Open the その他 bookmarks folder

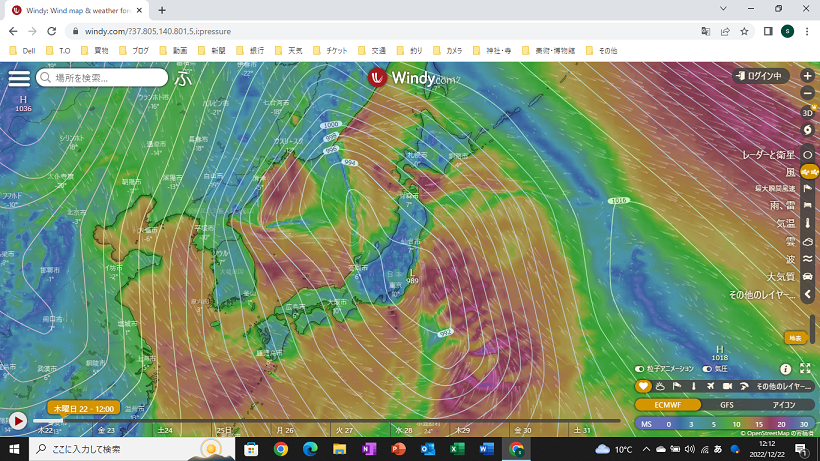pyautogui.click(x=602, y=51)
